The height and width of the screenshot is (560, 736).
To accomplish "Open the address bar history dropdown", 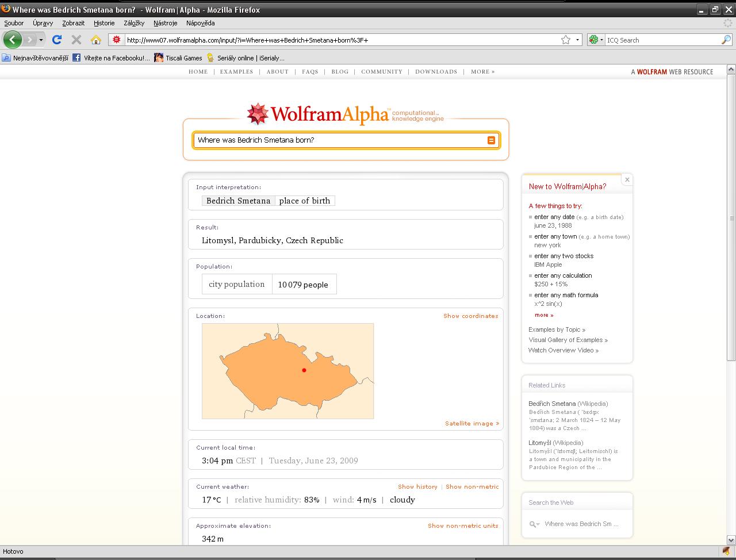I will pos(577,40).
